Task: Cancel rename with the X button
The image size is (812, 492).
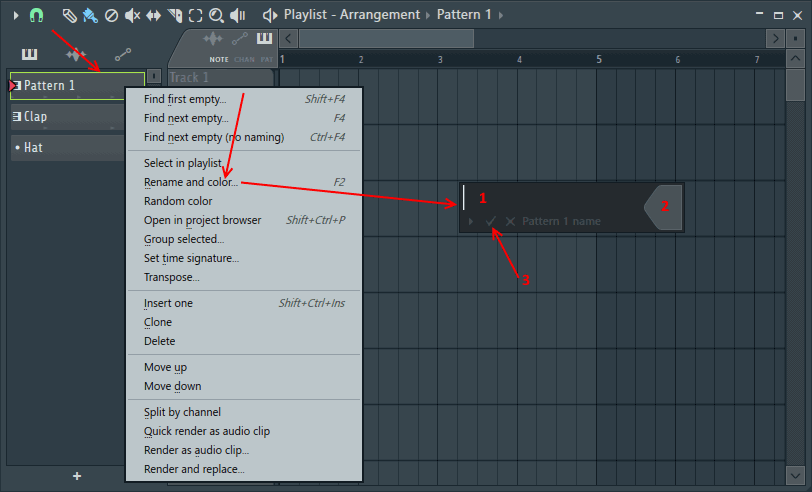Action: 510,221
